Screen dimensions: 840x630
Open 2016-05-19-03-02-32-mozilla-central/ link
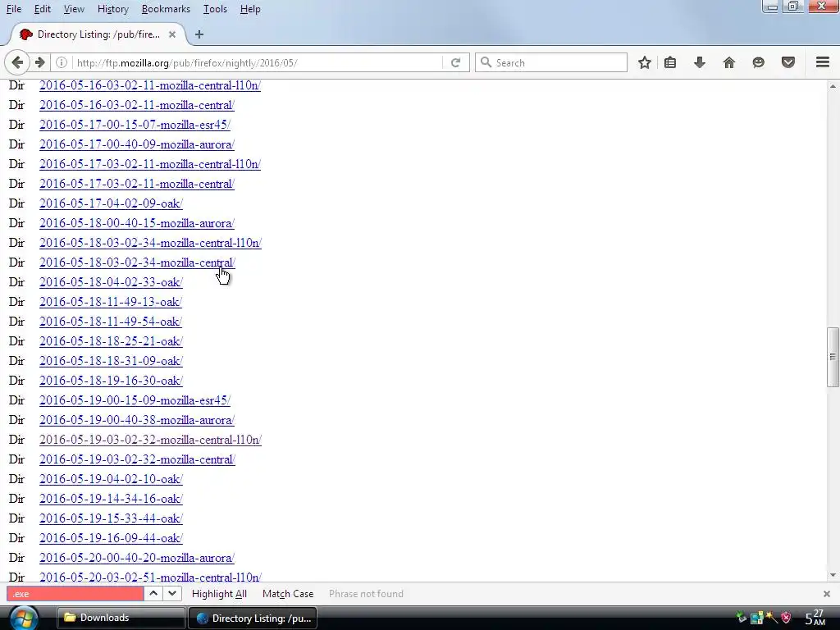(137, 459)
